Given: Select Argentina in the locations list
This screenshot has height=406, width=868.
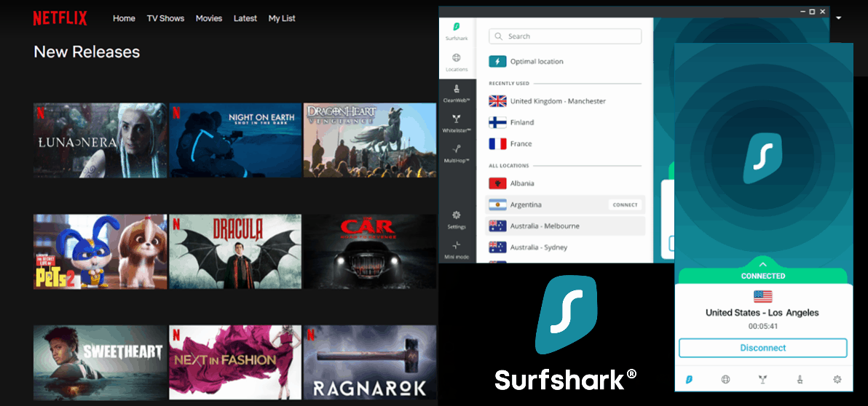Looking at the screenshot, I should (x=565, y=204).
